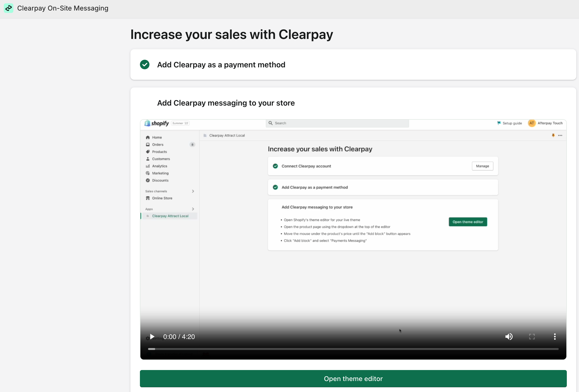The width and height of the screenshot is (579, 392).
Task: Select Clearpay Attract Local in sidebar
Action: pos(170,216)
